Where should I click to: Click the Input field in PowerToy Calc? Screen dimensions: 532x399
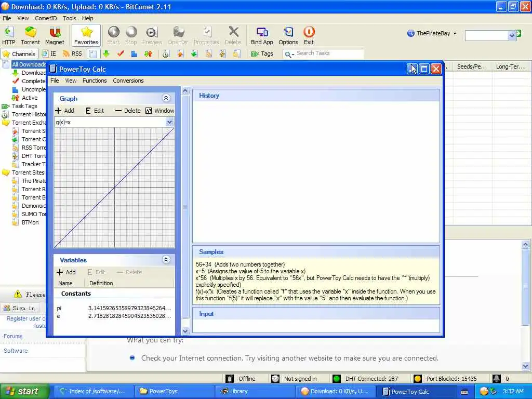pos(316,326)
